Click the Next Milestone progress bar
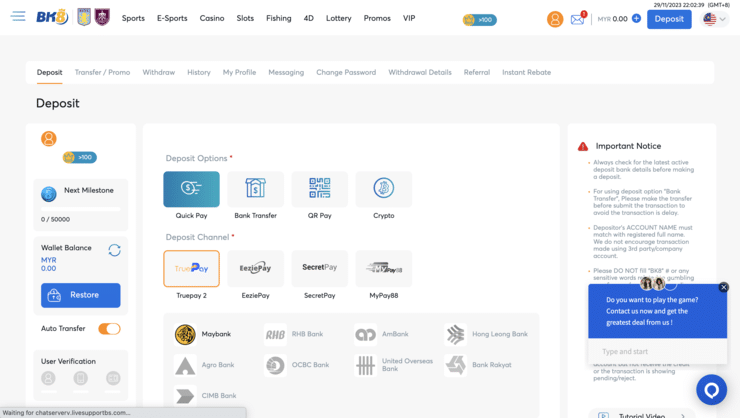740x418 pixels. tap(81, 209)
